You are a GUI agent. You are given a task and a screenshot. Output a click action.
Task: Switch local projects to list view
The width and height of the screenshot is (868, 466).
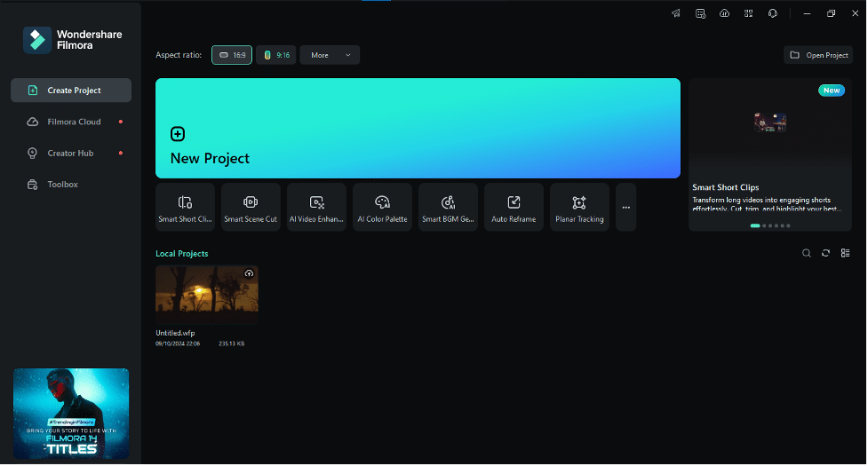[x=845, y=253]
